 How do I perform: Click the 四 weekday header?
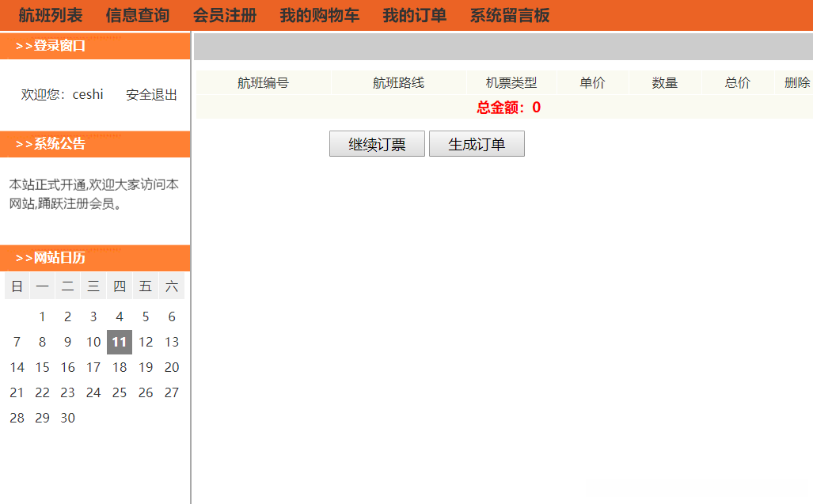coord(120,286)
